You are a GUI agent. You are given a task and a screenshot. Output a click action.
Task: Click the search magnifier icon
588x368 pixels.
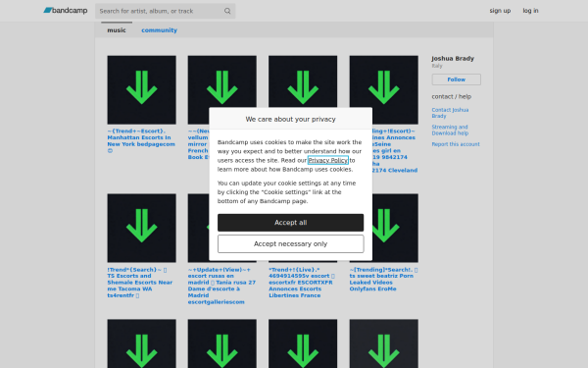[227, 11]
